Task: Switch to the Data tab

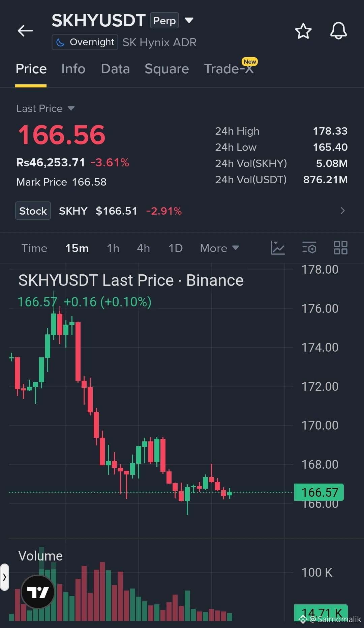Action: (x=115, y=69)
